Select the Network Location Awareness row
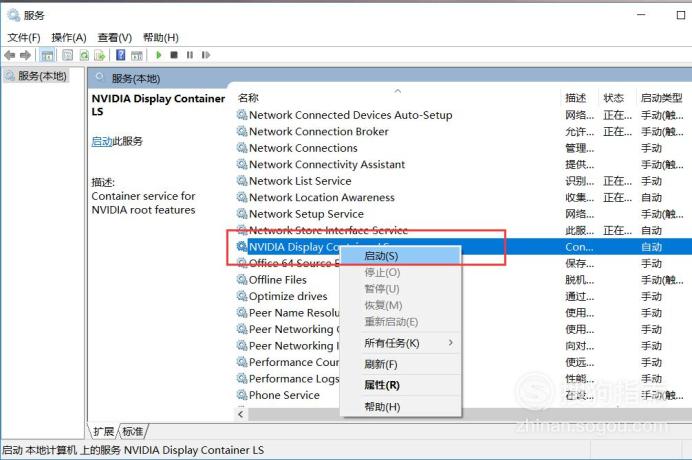The height and width of the screenshot is (460, 692). [463, 197]
